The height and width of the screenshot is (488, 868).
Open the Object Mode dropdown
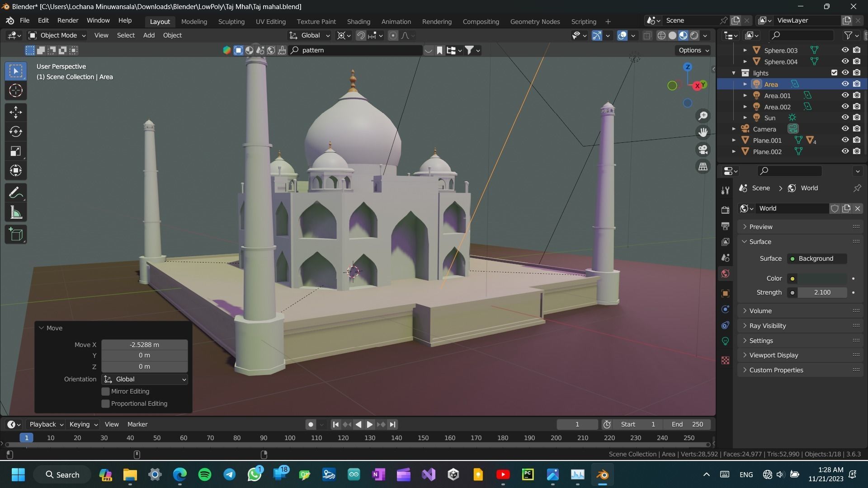click(57, 35)
